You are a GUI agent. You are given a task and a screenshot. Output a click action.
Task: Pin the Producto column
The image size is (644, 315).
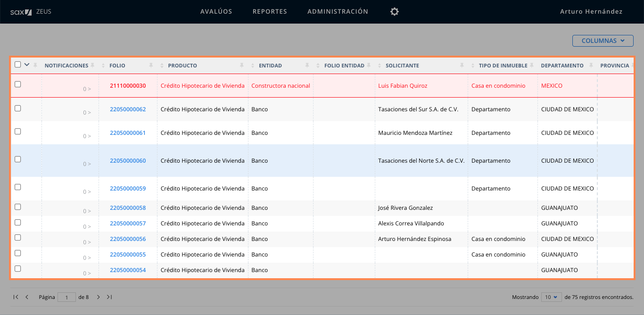(x=242, y=65)
